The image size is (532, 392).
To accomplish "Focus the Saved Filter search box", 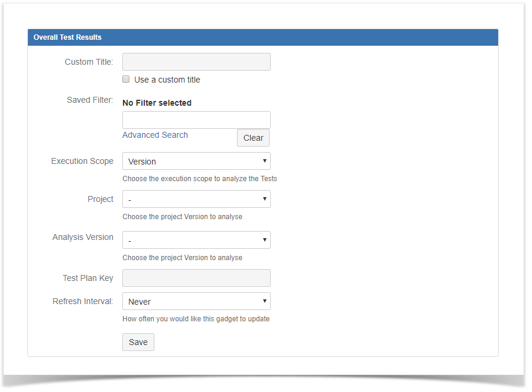I will point(197,120).
